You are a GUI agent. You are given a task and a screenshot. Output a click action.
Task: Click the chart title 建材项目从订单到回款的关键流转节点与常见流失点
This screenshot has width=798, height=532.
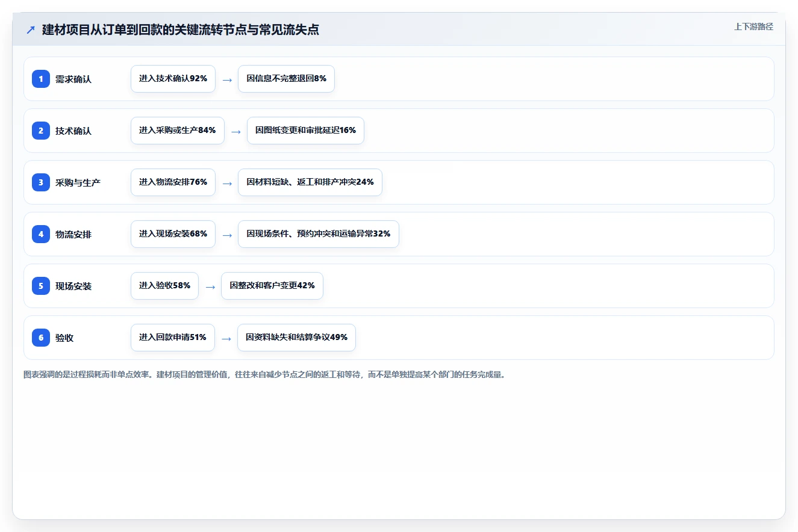click(181, 30)
